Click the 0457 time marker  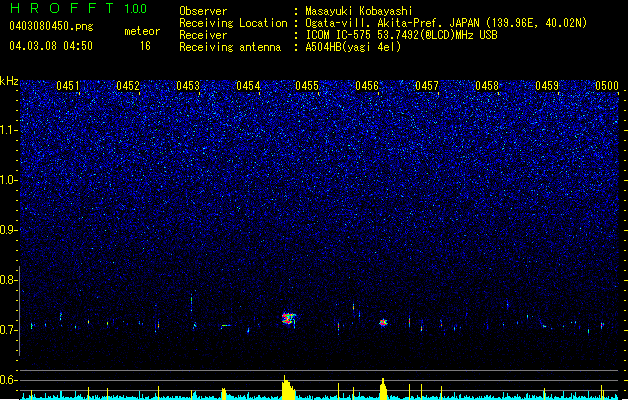point(427,86)
